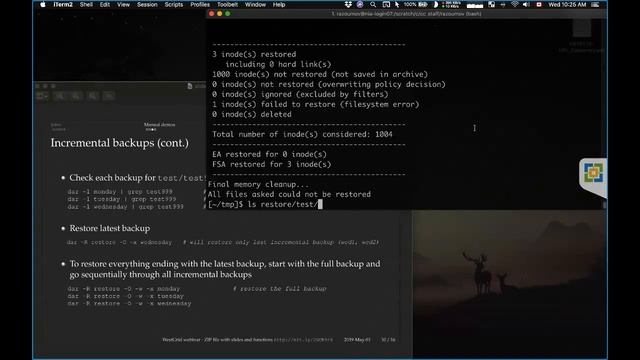Click 'FSA restored for 3 inode(s)' line
This screenshot has width=640, height=360.
pos(271,164)
